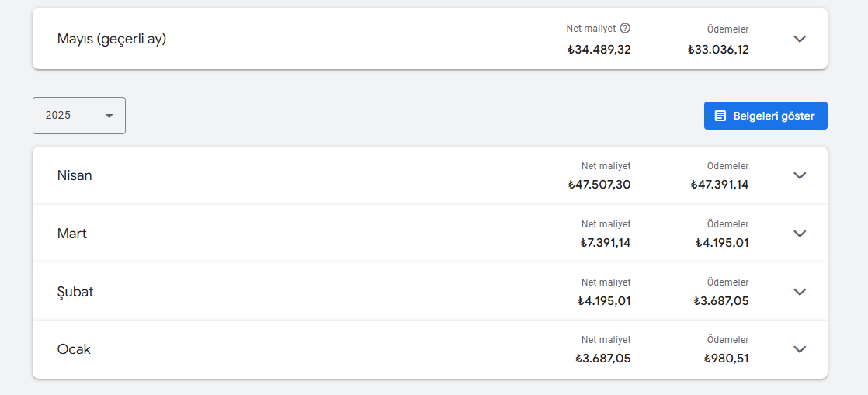Expand the Şubat row chevron
868x395 pixels.
point(800,292)
